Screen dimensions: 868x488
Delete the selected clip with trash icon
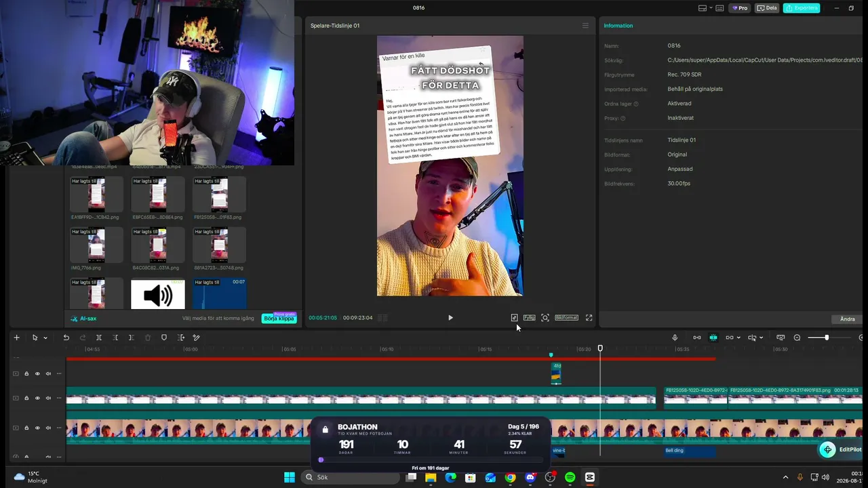(x=148, y=338)
